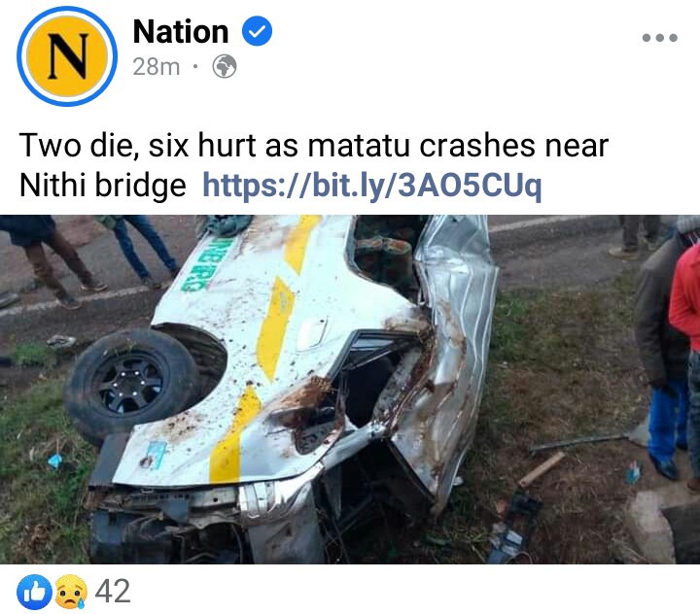Viewport: 700px width, 614px height.
Task: Click the sad crying reaction emoji
Action: coord(70,592)
